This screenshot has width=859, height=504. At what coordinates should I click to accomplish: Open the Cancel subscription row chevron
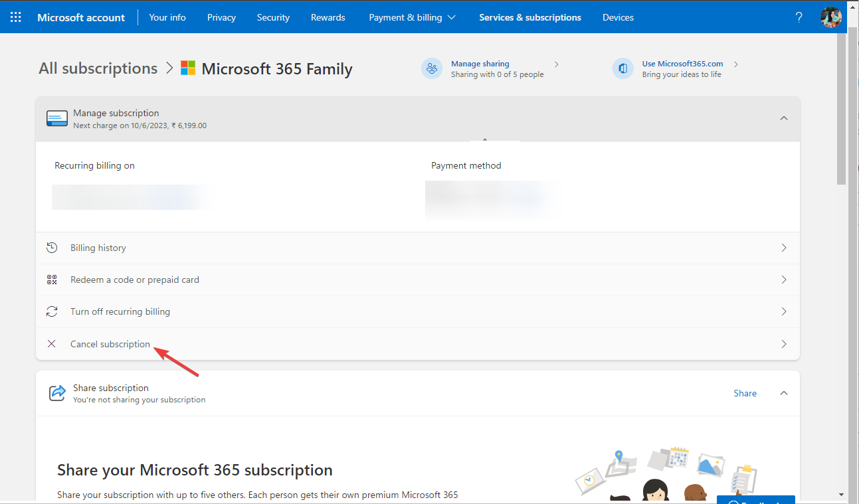coord(784,344)
